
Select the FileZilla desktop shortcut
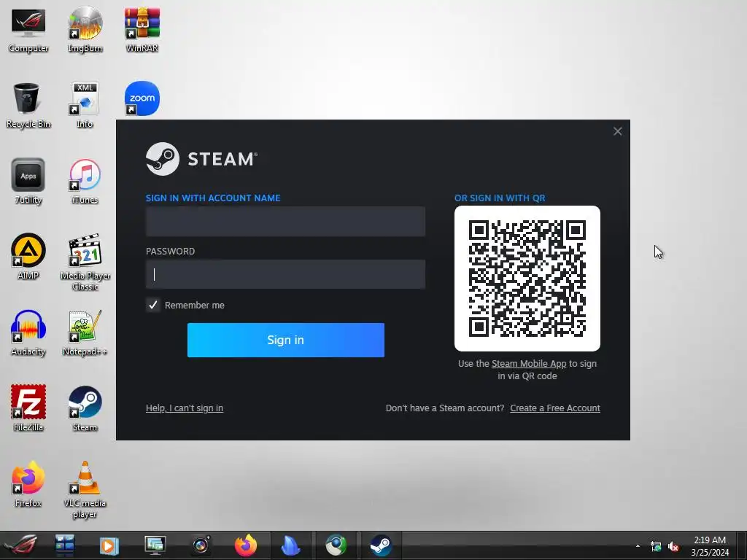[28, 408]
